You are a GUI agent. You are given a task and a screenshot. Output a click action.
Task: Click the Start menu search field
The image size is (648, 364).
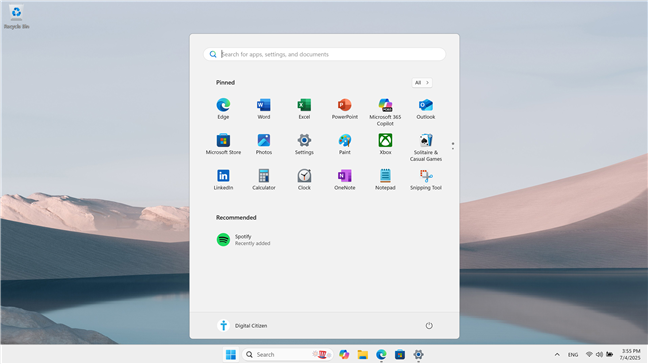324,54
